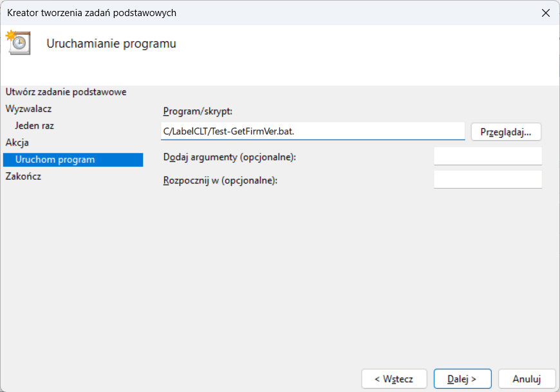This screenshot has width=560, height=392.
Task: Click the 'Rozpocznij w (opcjonalne):' label
Action: tap(220, 180)
